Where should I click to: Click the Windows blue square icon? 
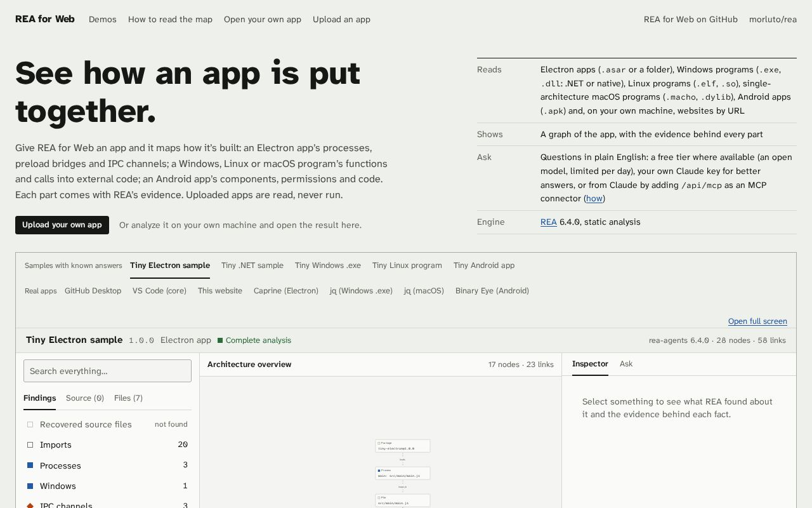coord(30,486)
